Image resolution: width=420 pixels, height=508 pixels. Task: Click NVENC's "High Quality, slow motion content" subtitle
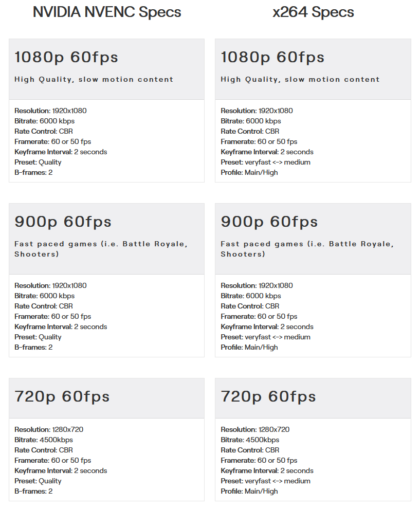94,80
